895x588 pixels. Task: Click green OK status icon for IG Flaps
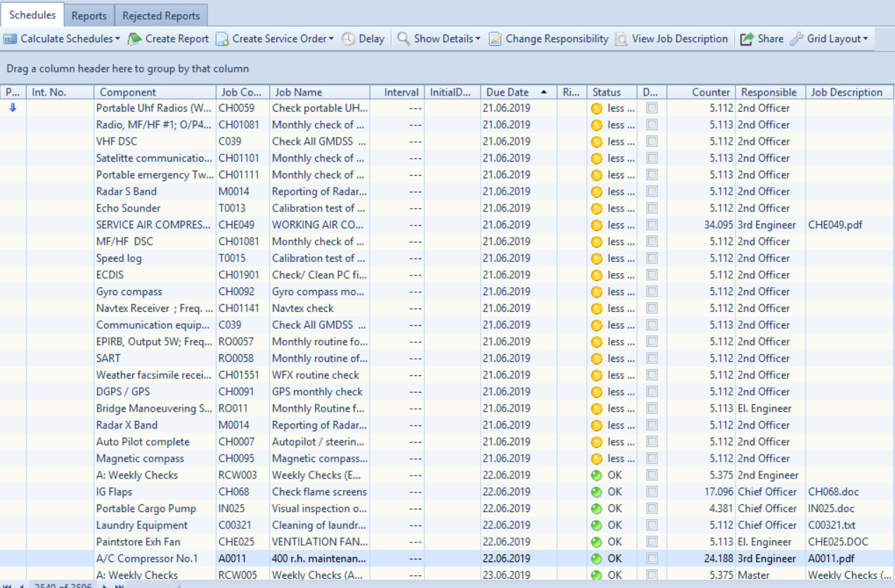(x=596, y=492)
